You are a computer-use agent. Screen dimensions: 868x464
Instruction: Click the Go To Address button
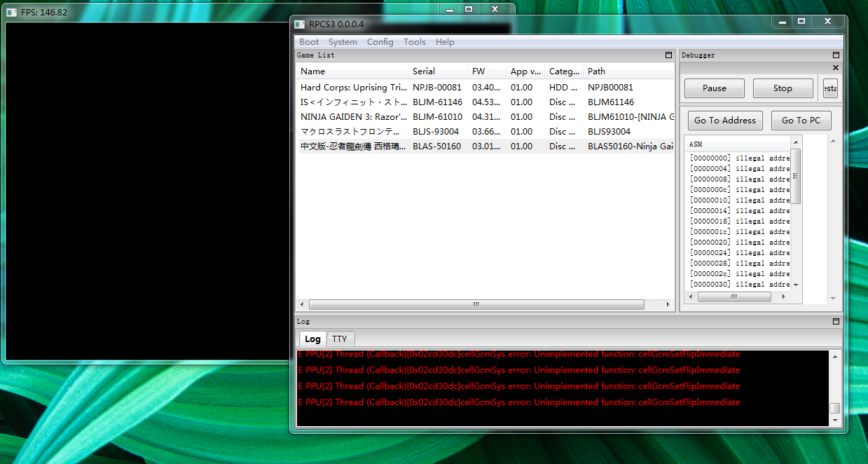[724, 121]
